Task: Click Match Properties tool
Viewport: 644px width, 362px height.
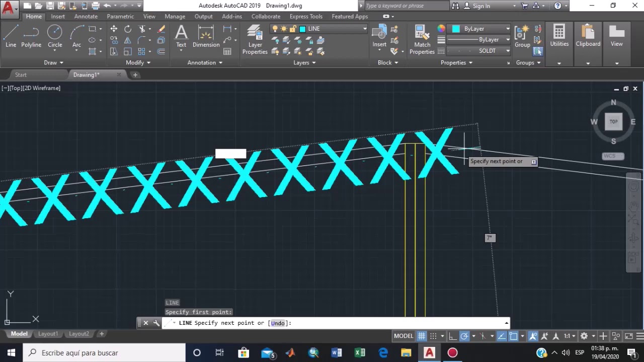Action: click(422, 39)
